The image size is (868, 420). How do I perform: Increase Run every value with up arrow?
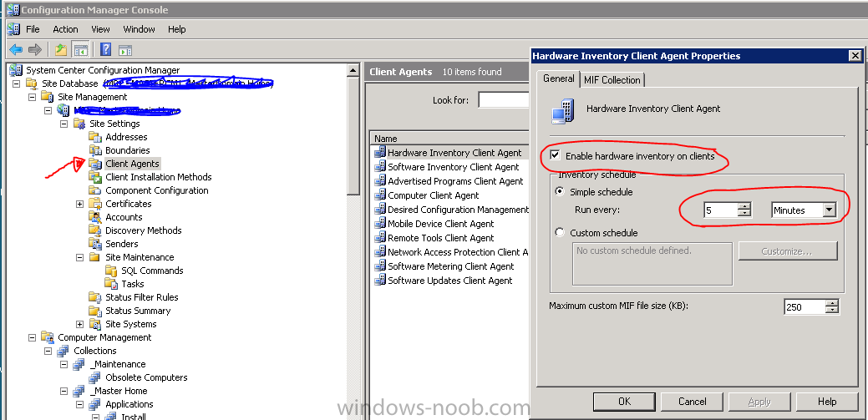coord(745,206)
